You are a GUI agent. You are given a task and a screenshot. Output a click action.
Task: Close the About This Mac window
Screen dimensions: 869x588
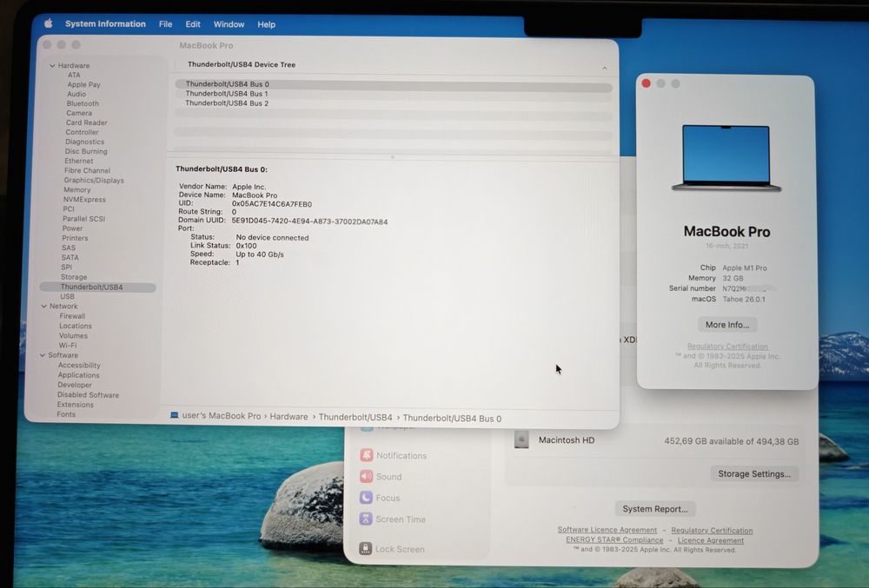[646, 83]
